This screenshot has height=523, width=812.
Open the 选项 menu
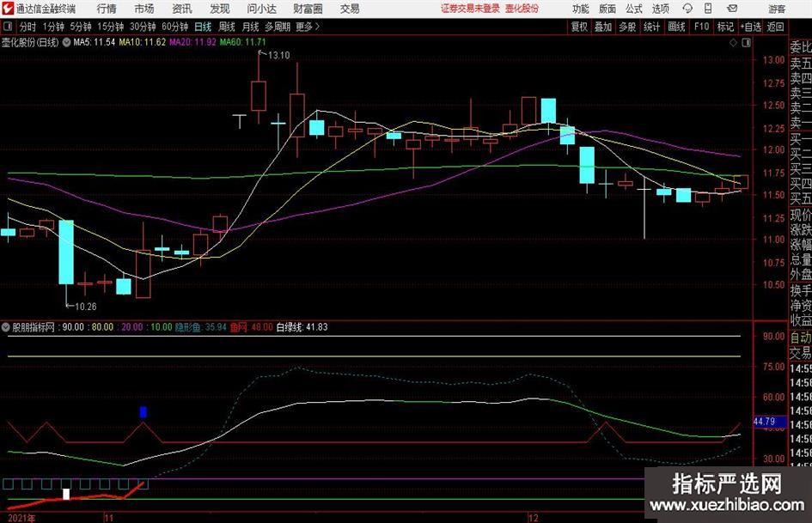[660, 9]
